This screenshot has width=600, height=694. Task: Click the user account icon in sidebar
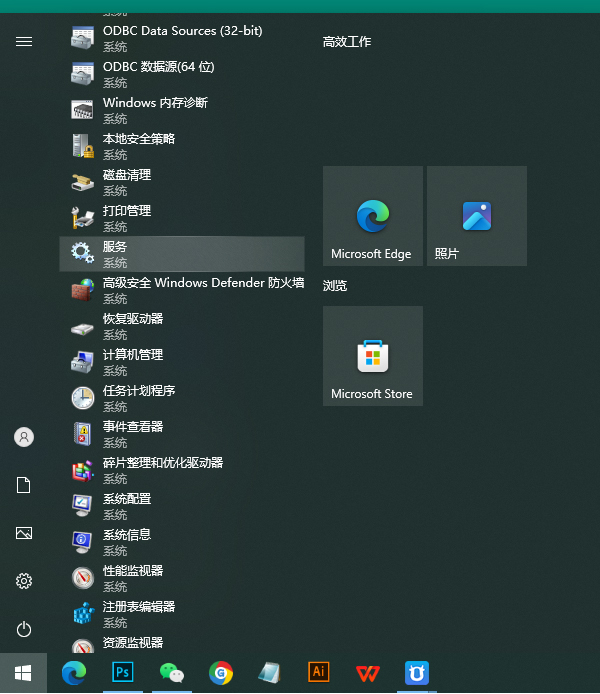coord(24,437)
